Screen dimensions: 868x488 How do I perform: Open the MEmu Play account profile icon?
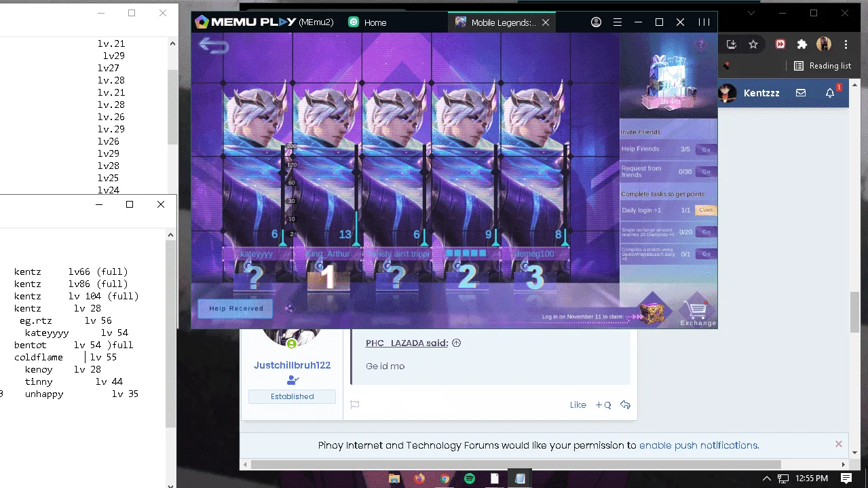596,22
